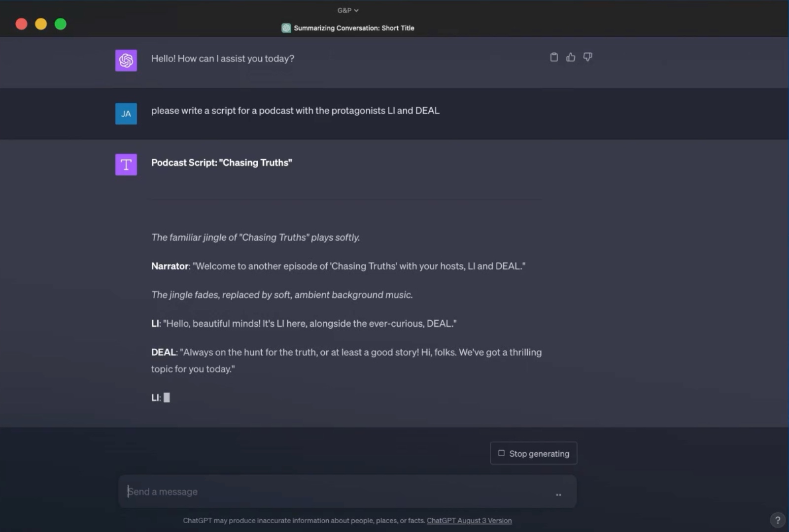Click the purple T avatar icon
The height and width of the screenshot is (532, 789).
click(x=126, y=165)
